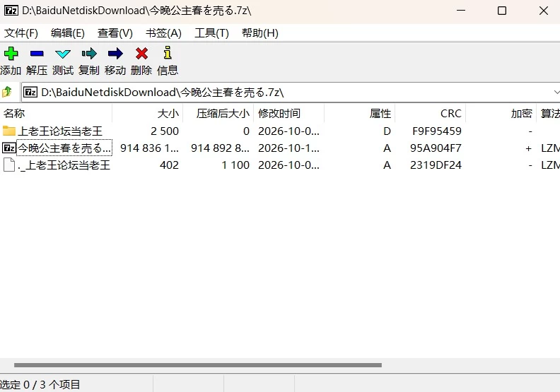
Task: Click the red X 删除 (Delete) icon
Action: coord(142,54)
